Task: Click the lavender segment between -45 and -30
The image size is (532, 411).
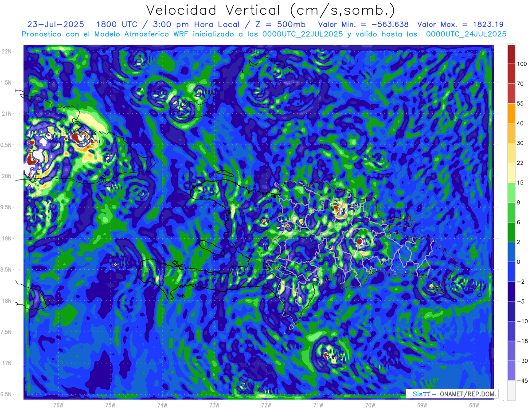Action: (x=511, y=370)
